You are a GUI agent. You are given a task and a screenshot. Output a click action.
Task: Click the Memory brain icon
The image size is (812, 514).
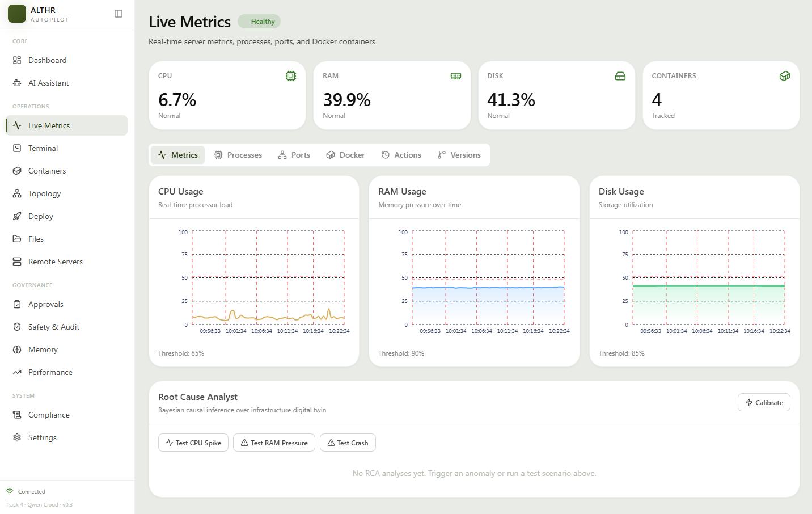[17, 349]
